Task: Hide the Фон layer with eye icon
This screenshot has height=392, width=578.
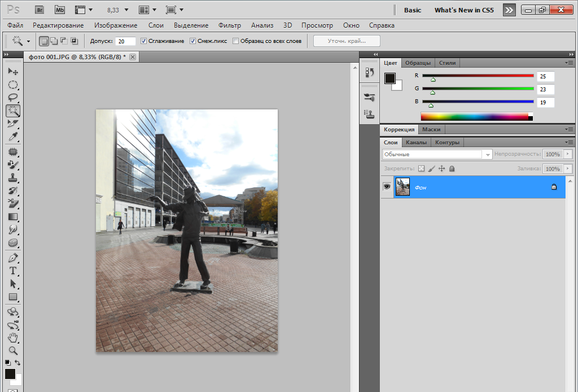Action: (x=387, y=187)
